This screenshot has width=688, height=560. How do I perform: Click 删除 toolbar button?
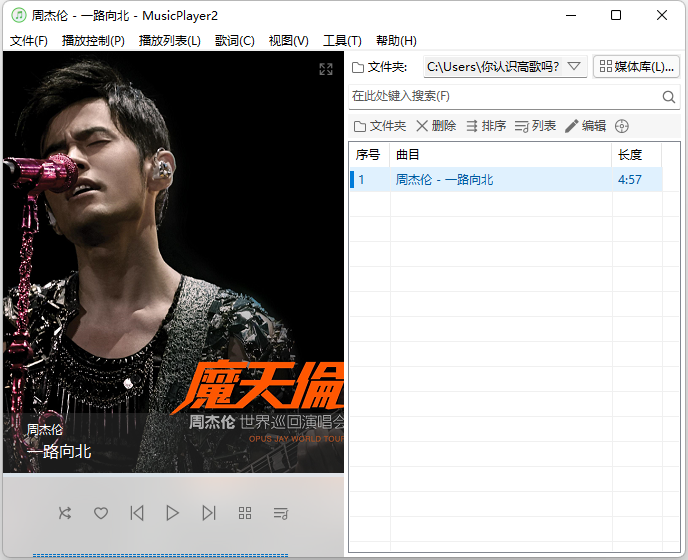(x=436, y=126)
